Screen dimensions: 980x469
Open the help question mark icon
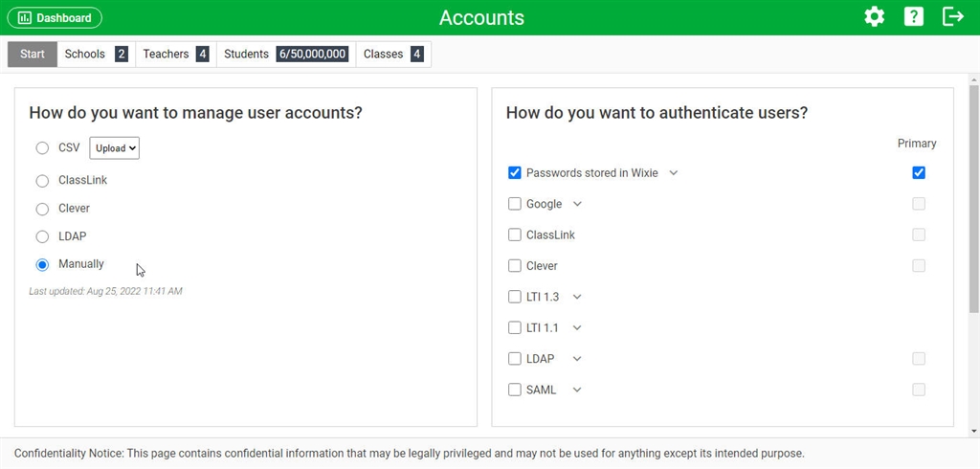point(914,17)
